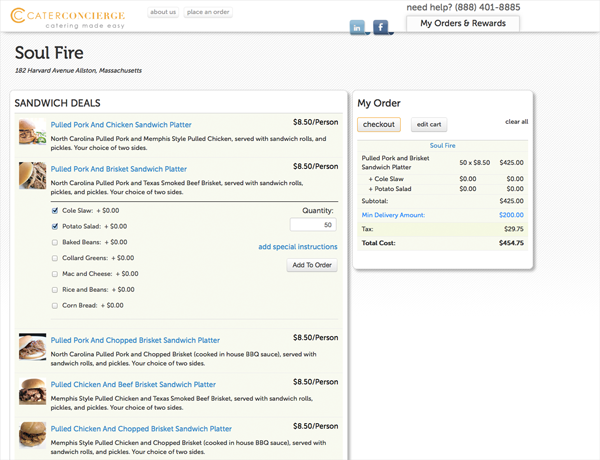The height and width of the screenshot is (460, 600).
Task: Click the Soul Fire restaurant heading
Action: pyautogui.click(x=49, y=53)
